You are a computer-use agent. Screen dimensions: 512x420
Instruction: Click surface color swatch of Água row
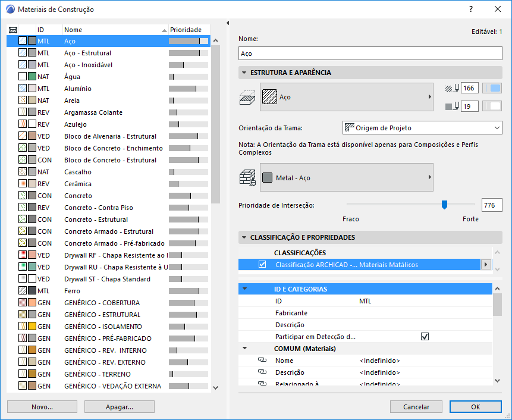click(32, 76)
